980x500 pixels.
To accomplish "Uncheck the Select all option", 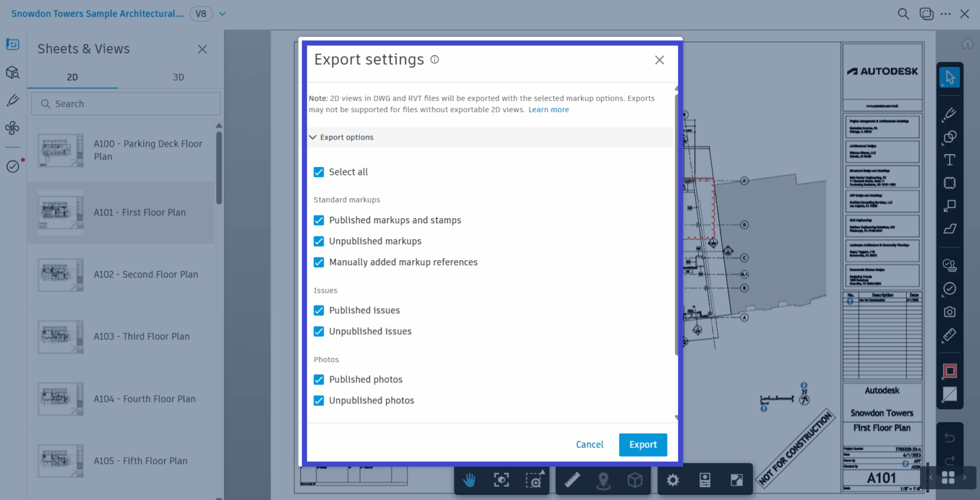I will tap(318, 172).
